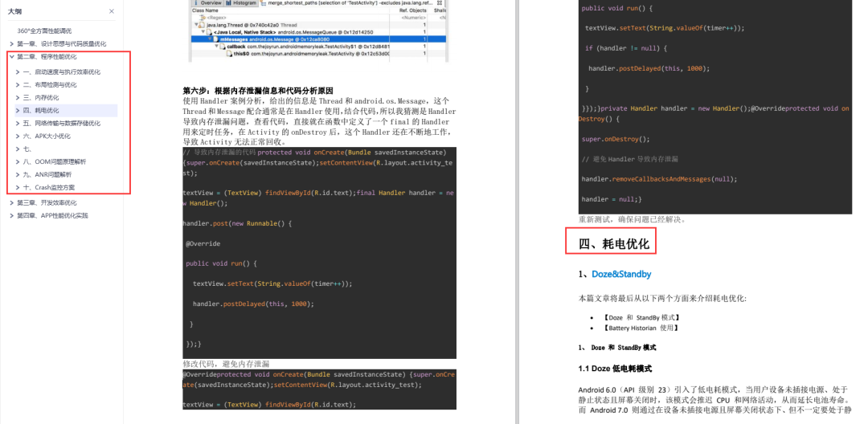Click text 重新测试，确保问题已经解决。
868x424 pixels.
tap(633, 219)
